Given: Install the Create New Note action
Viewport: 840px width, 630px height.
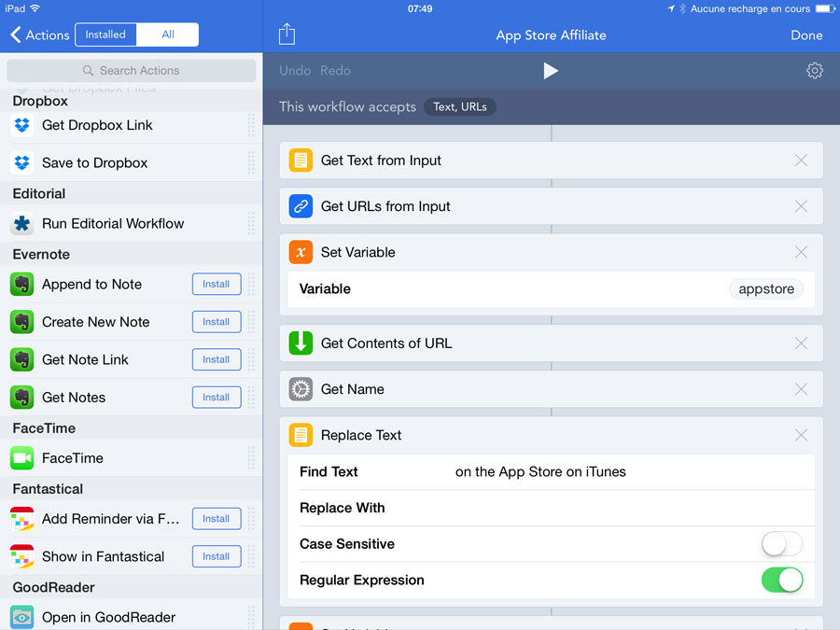Looking at the screenshot, I should pyautogui.click(x=217, y=321).
